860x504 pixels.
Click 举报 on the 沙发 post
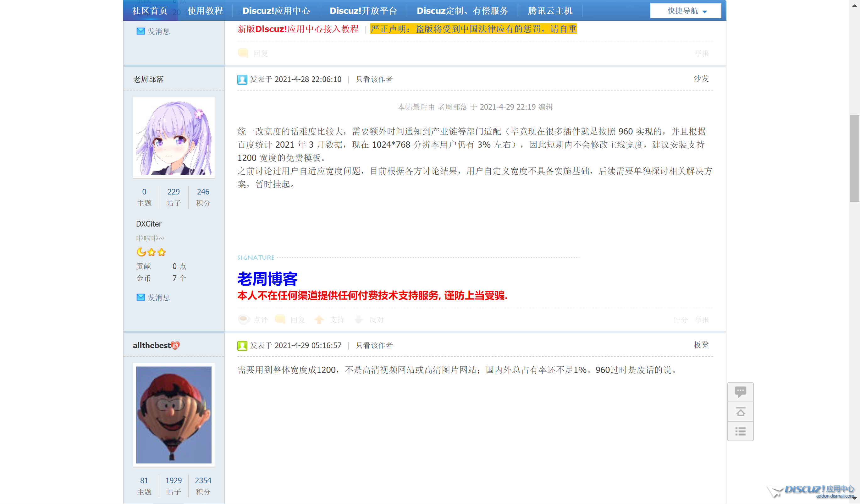[702, 320]
